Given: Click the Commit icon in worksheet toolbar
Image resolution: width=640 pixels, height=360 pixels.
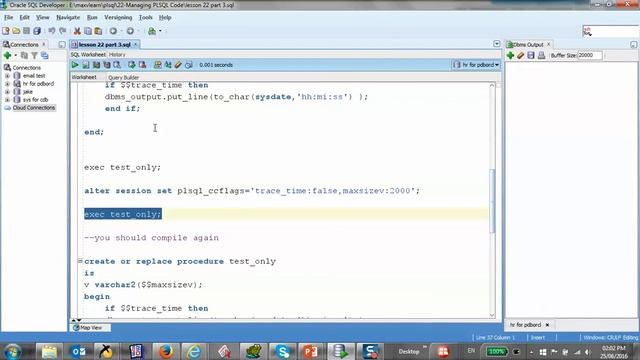Looking at the screenshot, I should (x=131, y=65).
